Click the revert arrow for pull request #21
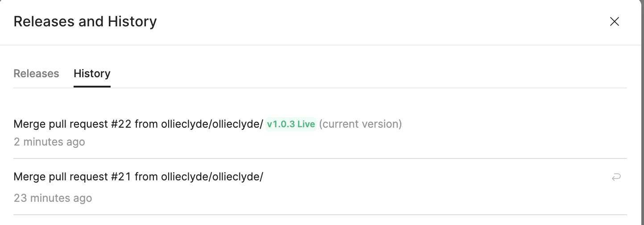Screen dimensions: 644x225 coord(616,177)
